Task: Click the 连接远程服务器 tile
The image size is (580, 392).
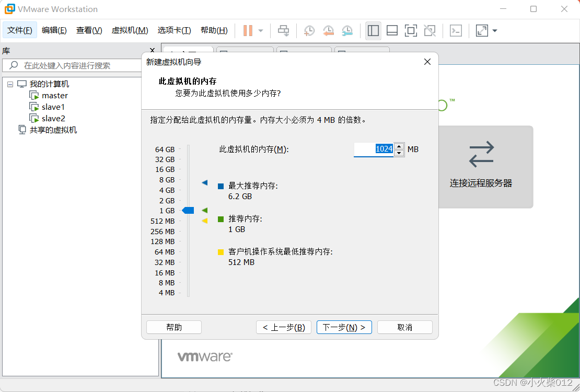Action: coord(485,167)
